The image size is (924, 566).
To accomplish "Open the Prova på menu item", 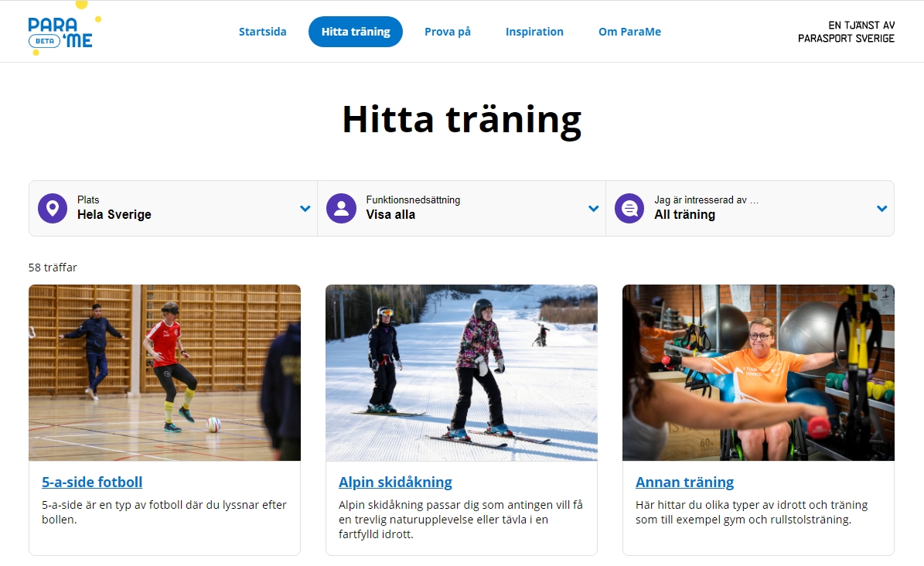I will pos(447,32).
